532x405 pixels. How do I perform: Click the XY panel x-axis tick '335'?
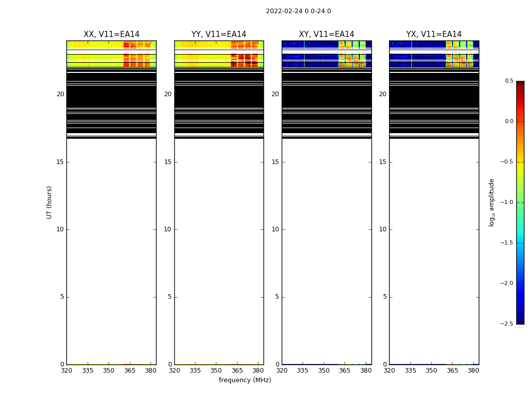pyautogui.click(x=302, y=371)
